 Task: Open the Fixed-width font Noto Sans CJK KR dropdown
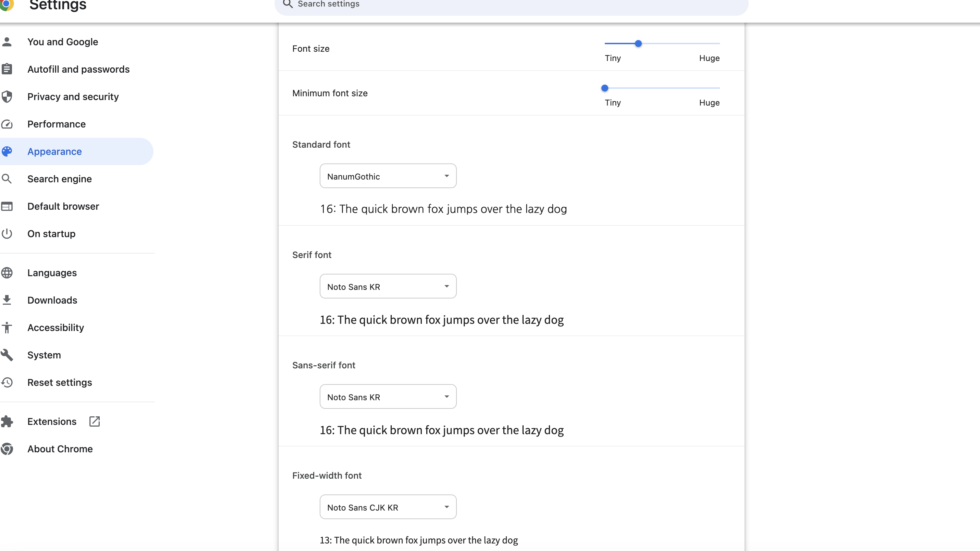pyautogui.click(x=388, y=507)
